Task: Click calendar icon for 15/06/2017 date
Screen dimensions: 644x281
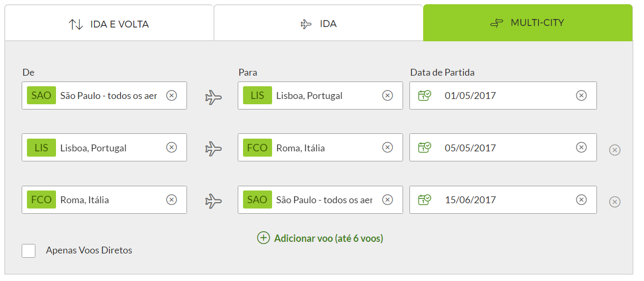Action: (x=425, y=200)
